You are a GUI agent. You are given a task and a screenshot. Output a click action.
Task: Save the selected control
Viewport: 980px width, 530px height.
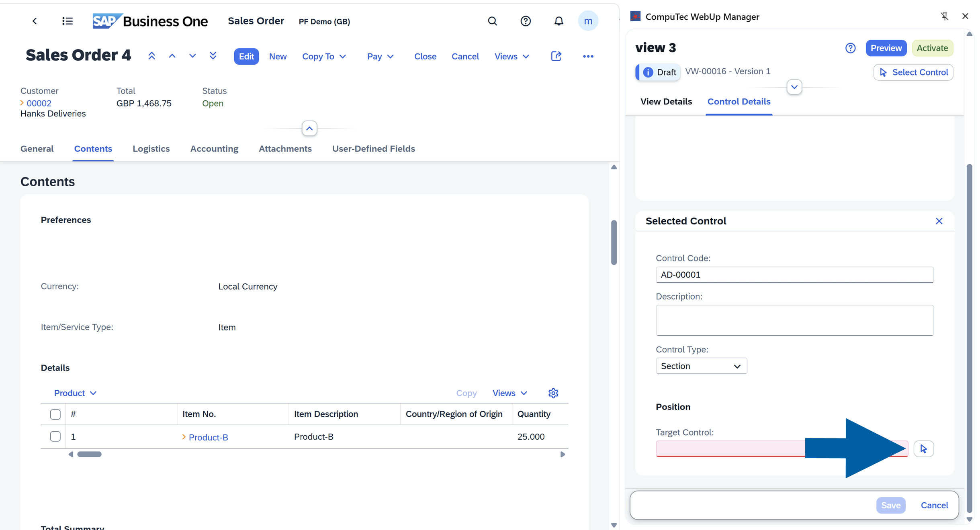(x=891, y=505)
